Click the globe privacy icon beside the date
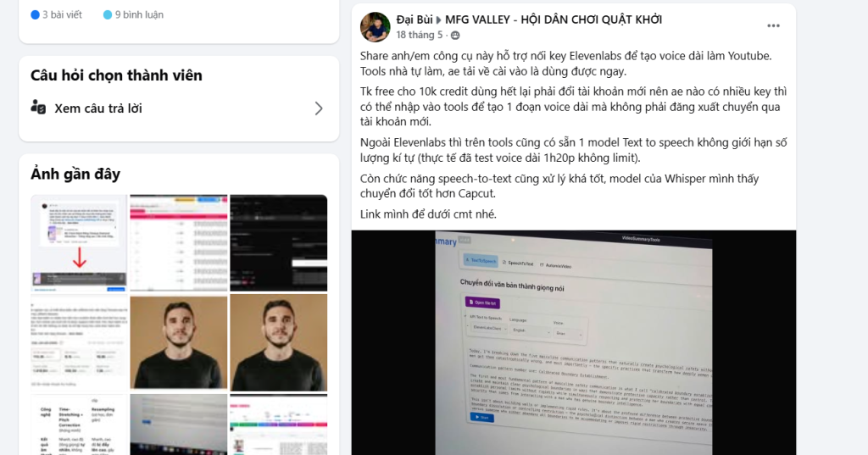Viewport: 868px width, 455px height. (x=455, y=36)
